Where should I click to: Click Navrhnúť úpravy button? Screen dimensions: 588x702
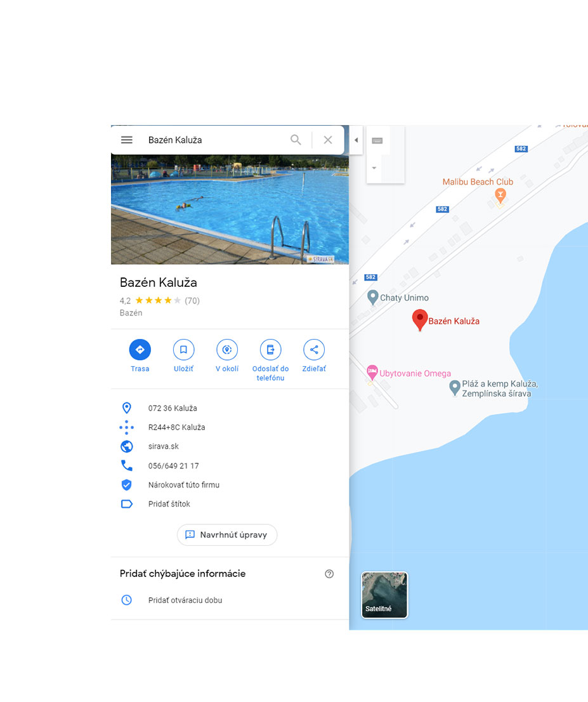click(227, 535)
